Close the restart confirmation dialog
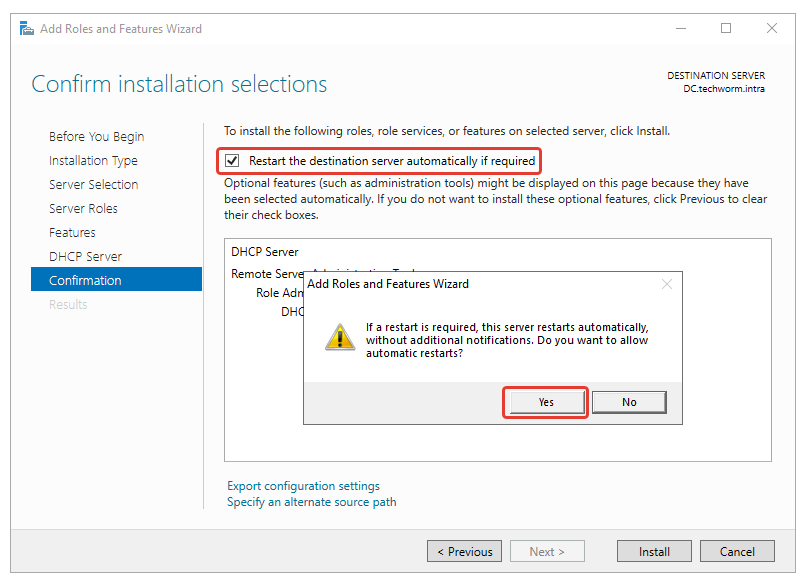Viewport: 805px width, 582px height. click(667, 284)
